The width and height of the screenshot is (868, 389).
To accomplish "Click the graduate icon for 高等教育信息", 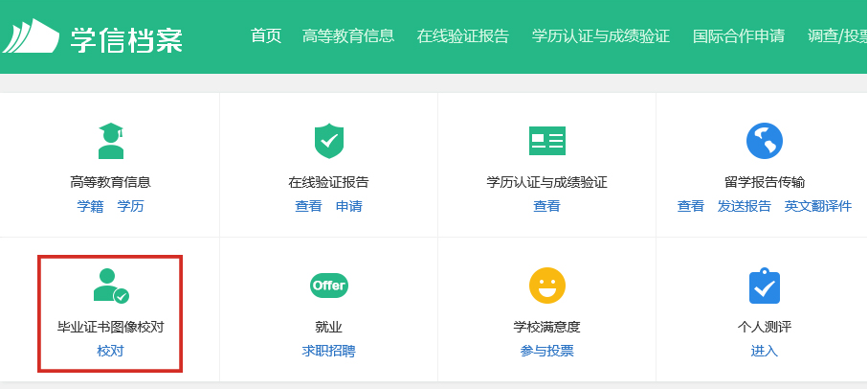I will pyautogui.click(x=111, y=141).
